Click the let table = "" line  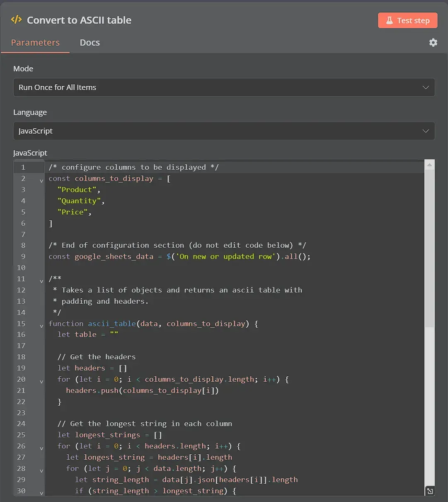click(88, 334)
